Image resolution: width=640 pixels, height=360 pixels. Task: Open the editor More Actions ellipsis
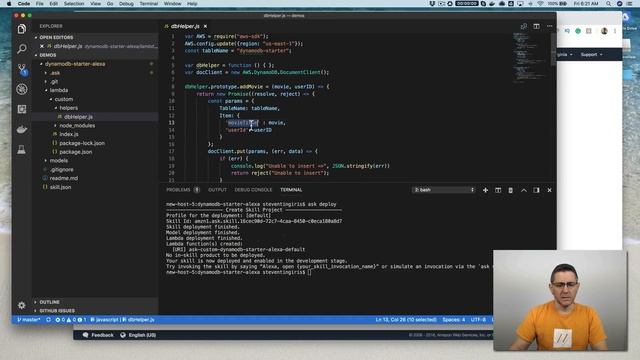(549, 26)
